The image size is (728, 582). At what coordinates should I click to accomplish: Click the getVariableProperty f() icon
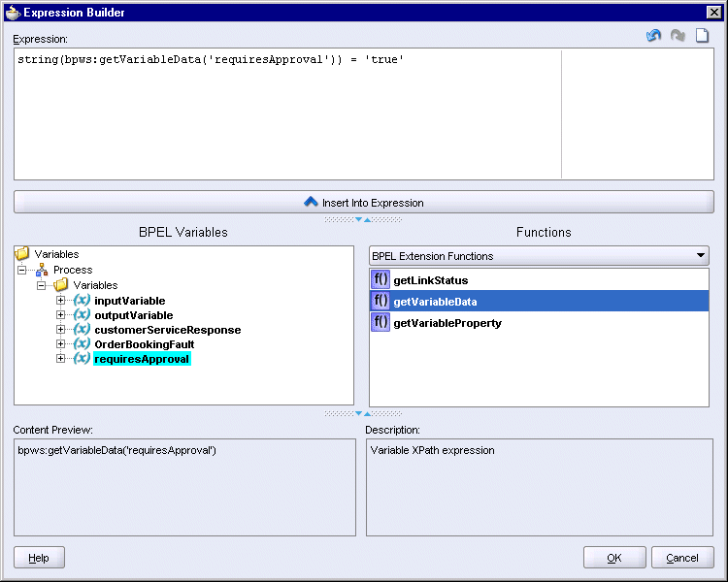(x=381, y=322)
